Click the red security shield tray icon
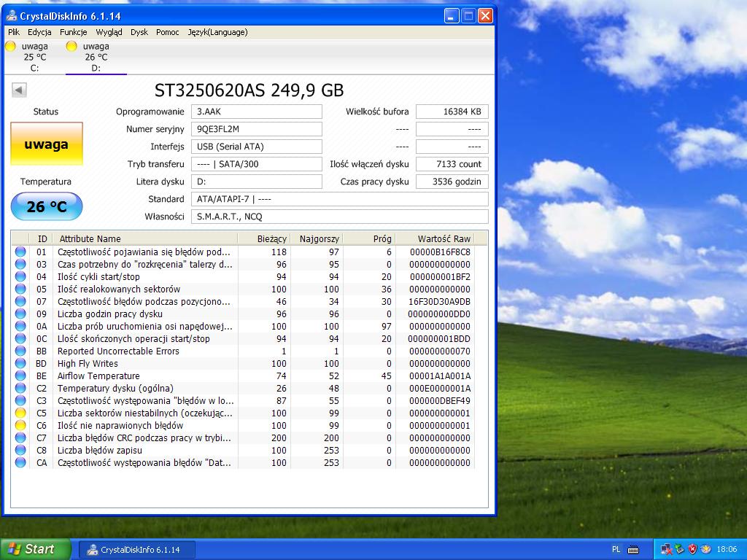The image size is (747, 560). coord(693,550)
